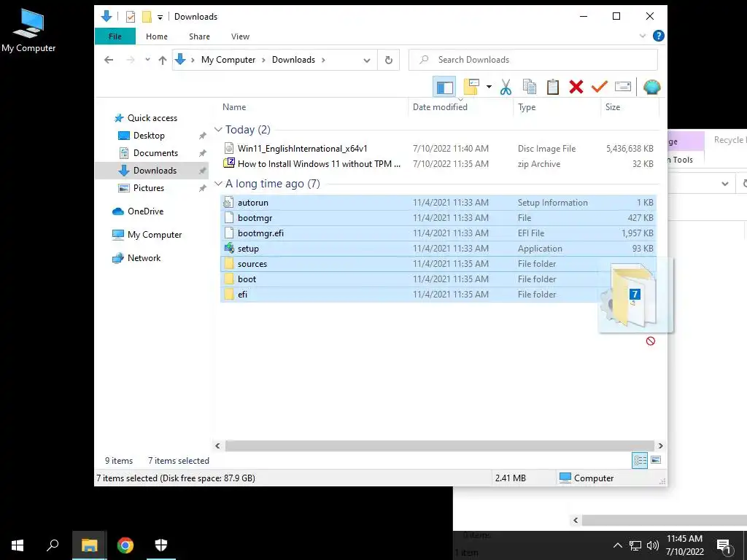747x560 pixels.
Task: Open the recent locations dropdown arrow
Action: [147, 60]
